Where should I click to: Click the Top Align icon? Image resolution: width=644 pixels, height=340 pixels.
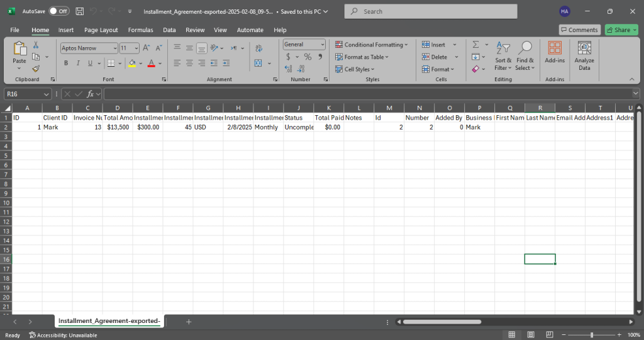tap(177, 48)
